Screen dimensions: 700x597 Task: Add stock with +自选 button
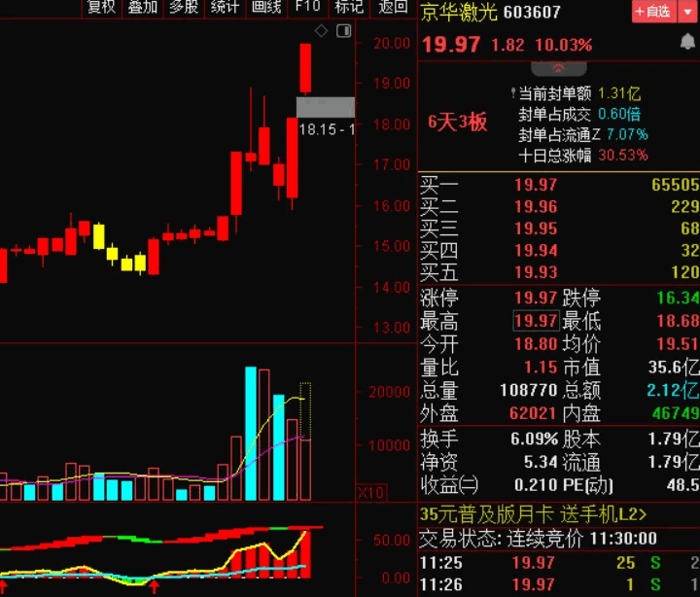pyautogui.click(x=653, y=11)
